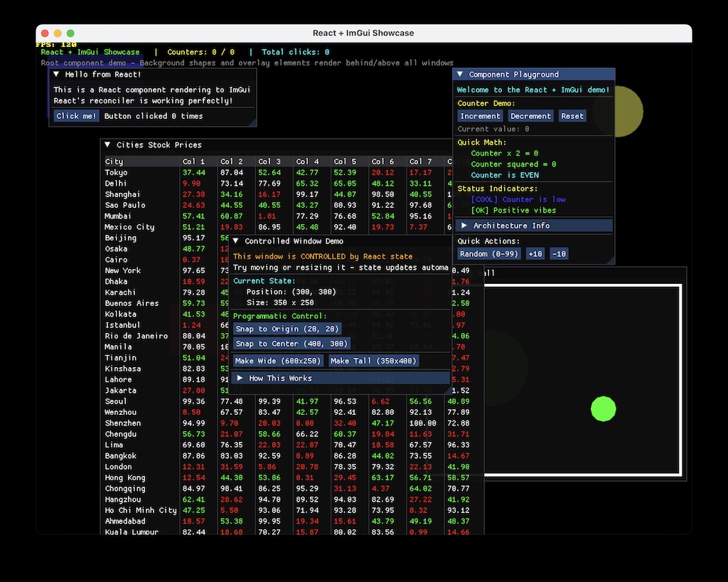Screen dimensions: 728x582
Task: Click the "Click me!" button
Action: coord(76,116)
